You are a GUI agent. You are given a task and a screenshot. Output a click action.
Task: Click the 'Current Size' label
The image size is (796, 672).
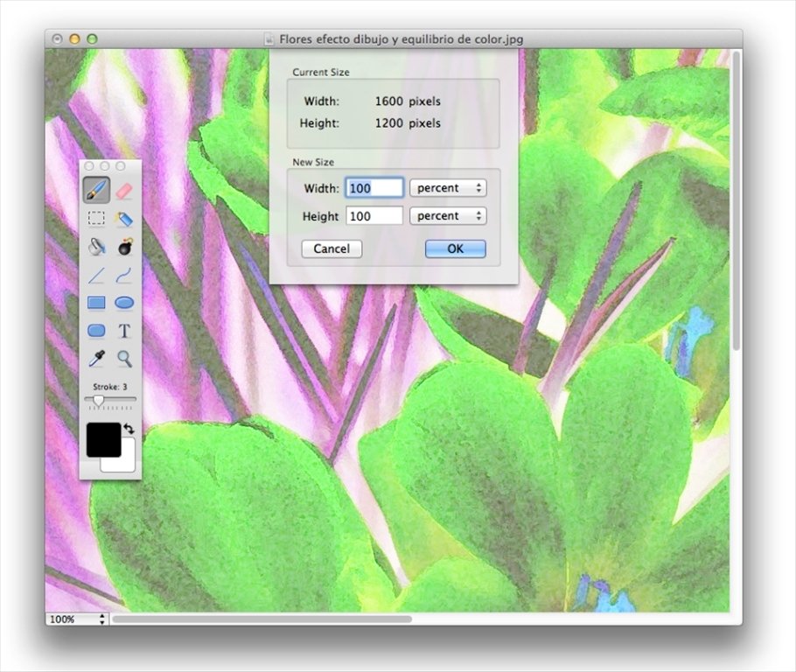(321, 72)
